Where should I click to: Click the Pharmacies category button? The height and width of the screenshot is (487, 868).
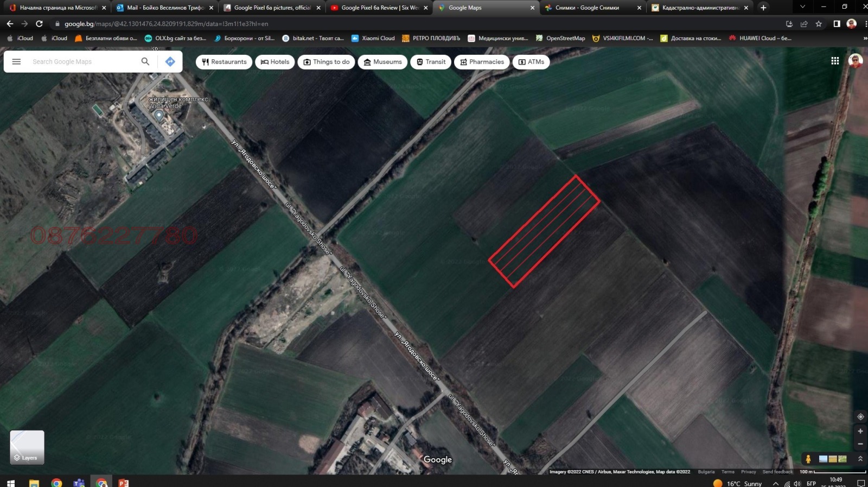(482, 62)
